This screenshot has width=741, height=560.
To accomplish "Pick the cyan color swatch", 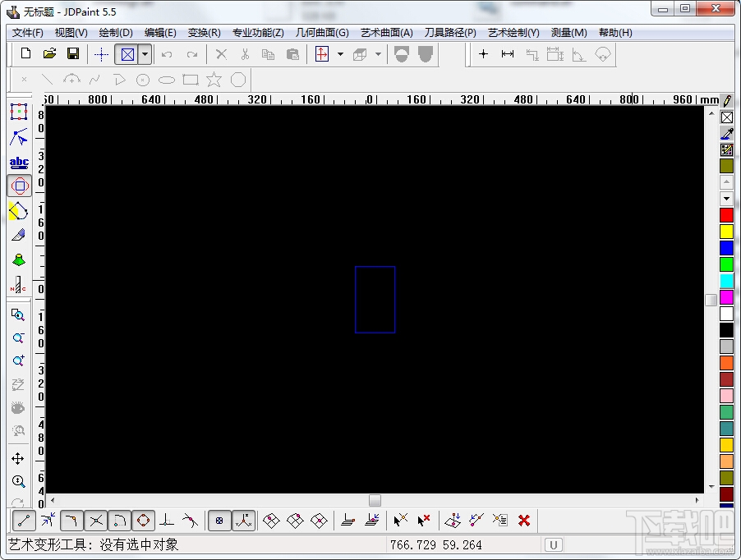I will (726, 281).
